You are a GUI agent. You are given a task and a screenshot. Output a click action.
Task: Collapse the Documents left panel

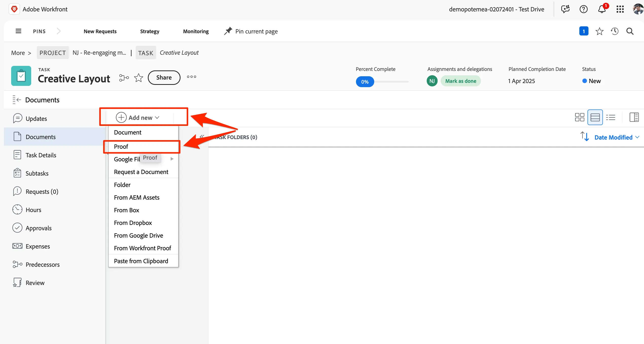pos(16,100)
